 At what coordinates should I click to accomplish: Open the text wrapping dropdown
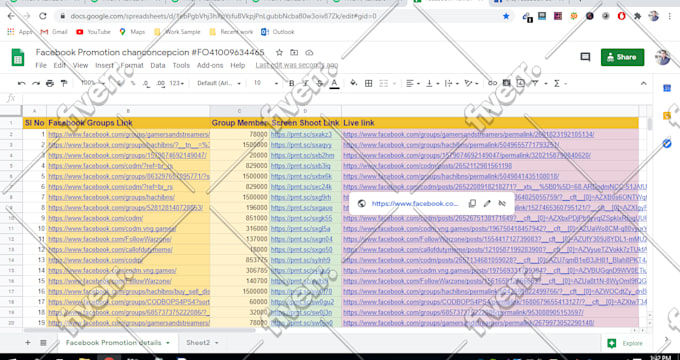pyautogui.click(x=451, y=83)
